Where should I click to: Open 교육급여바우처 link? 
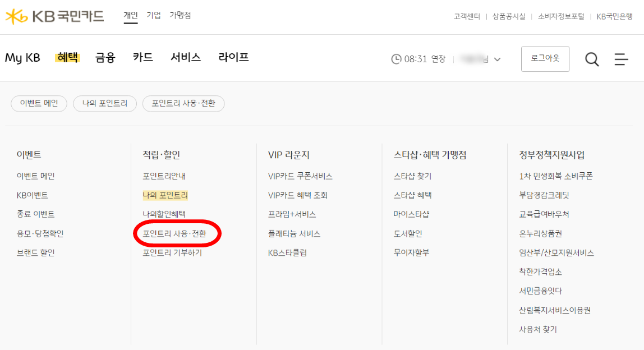coord(544,214)
